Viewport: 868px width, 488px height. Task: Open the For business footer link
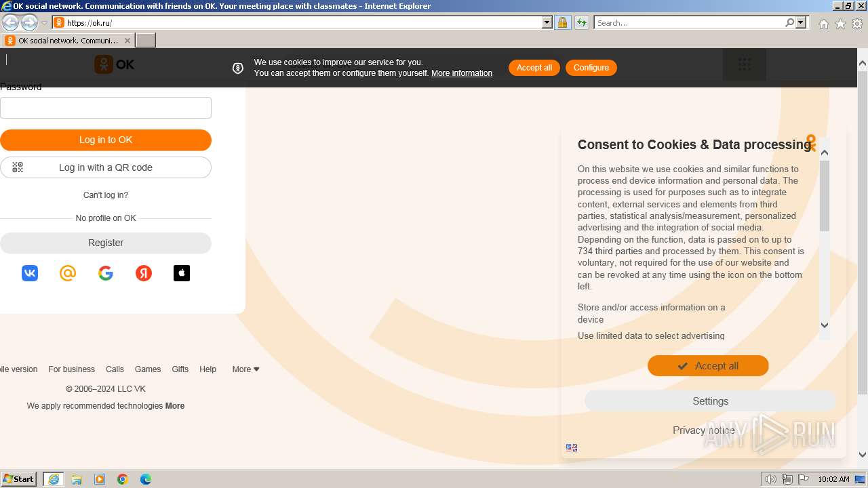pos(71,369)
